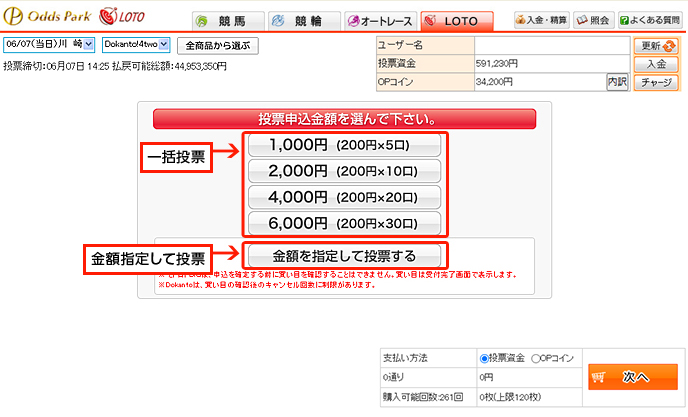Click 金額を指定して投票する button
This screenshot has height=417, width=688.
click(x=344, y=256)
